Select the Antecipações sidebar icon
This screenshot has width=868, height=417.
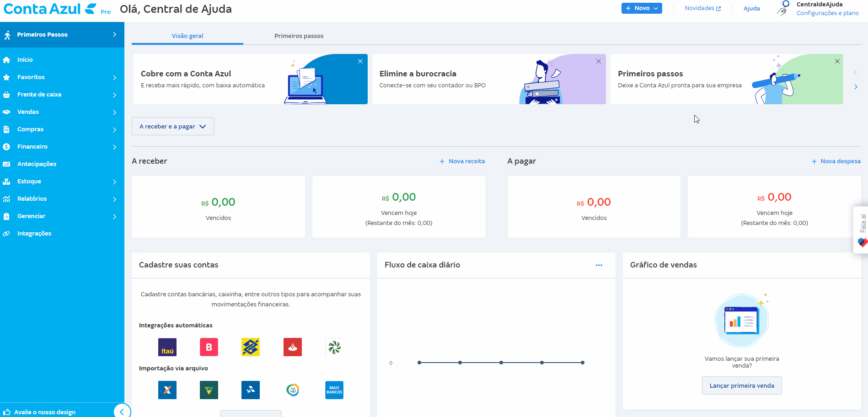7,164
